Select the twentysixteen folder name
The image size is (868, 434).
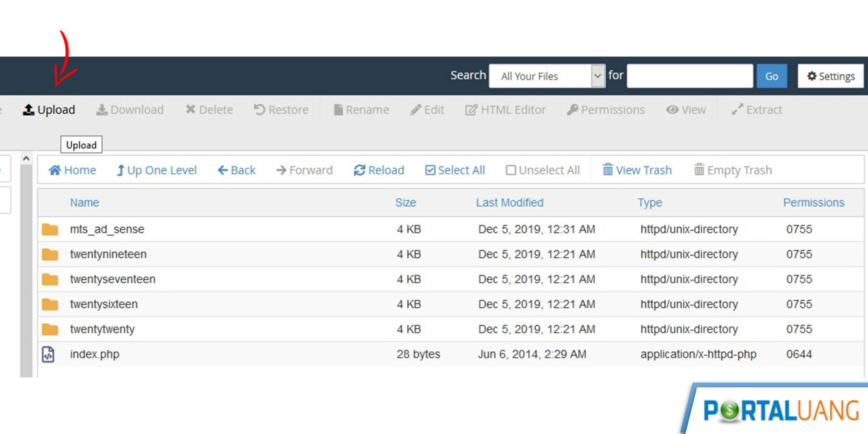[104, 304]
